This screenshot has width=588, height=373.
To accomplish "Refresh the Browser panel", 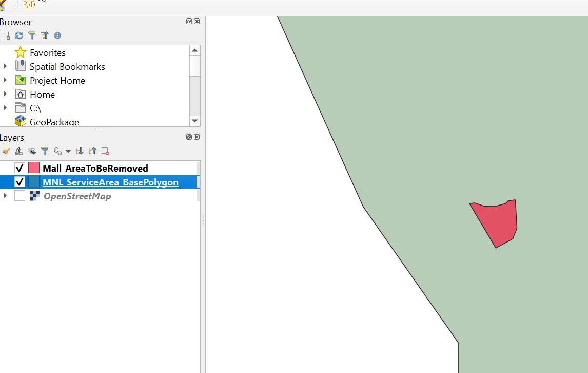I will pos(19,35).
